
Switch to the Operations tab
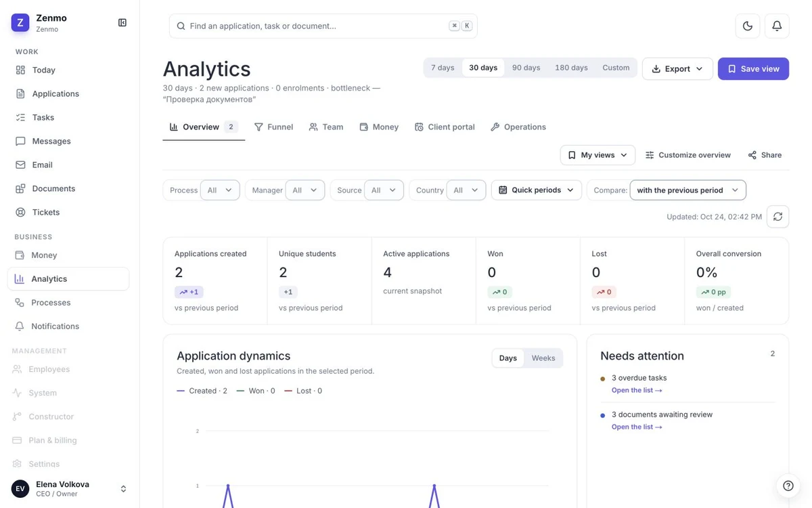[x=518, y=127]
